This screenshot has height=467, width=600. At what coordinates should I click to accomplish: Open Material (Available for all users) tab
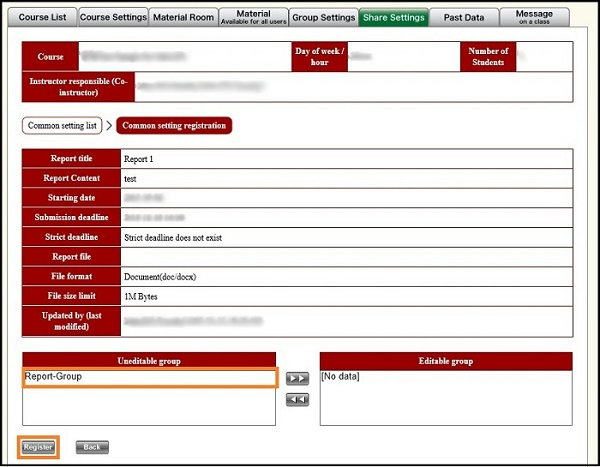(x=253, y=17)
